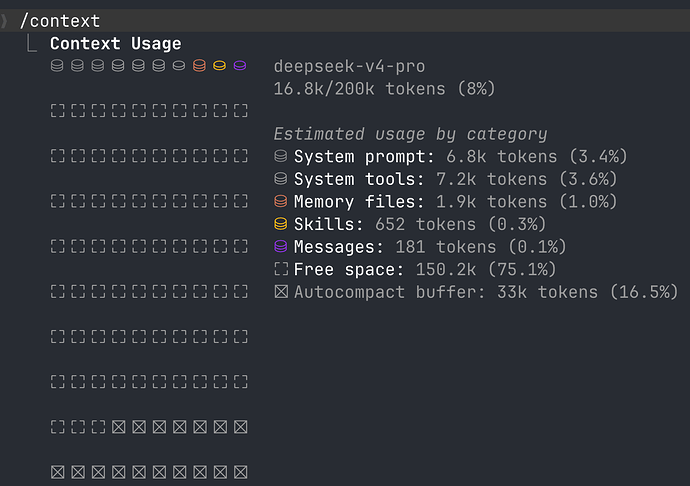Click the (16.5%) autocompact percentage
This screenshot has height=486, width=690.
pos(644,292)
